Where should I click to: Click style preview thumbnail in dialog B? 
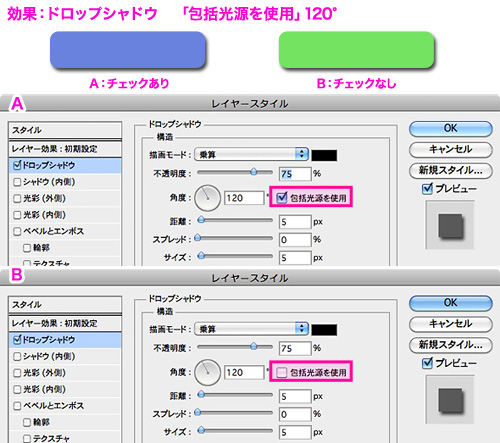tap(450, 399)
